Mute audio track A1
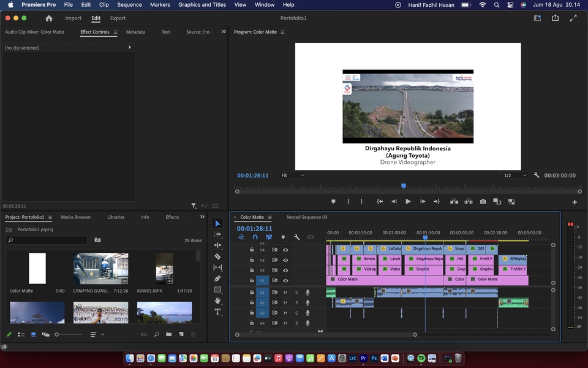588x368 pixels. pyautogui.click(x=285, y=292)
